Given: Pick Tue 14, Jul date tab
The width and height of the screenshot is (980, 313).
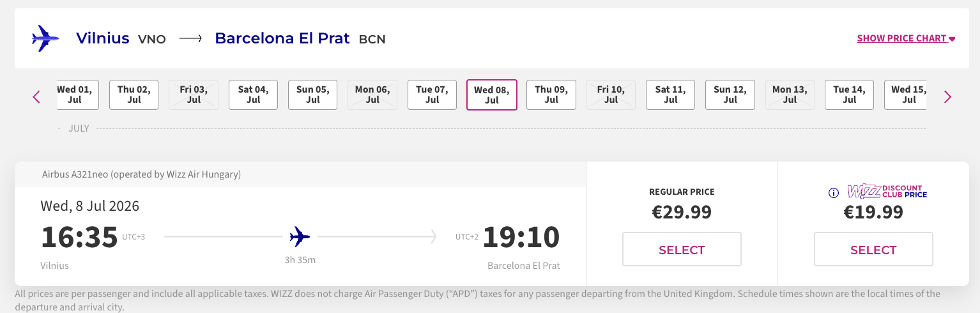Looking at the screenshot, I should tap(849, 95).
